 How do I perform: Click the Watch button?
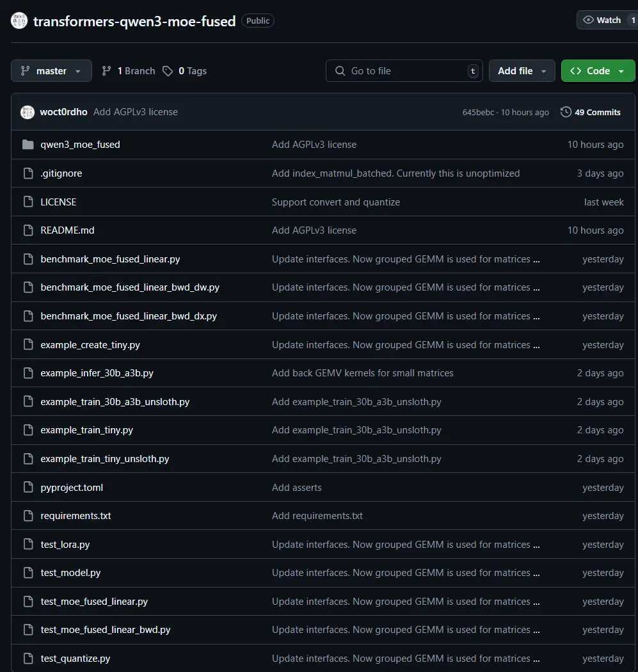pos(605,20)
